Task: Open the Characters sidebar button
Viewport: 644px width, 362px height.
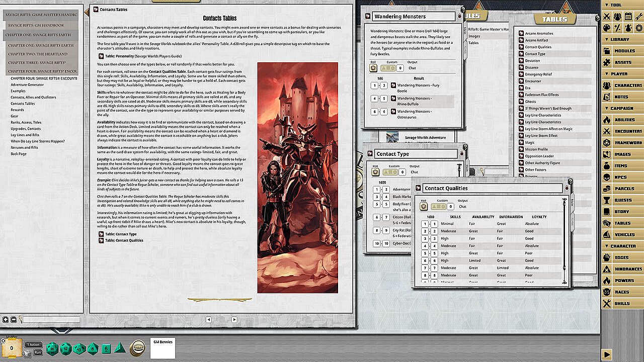Action: [x=622, y=85]
